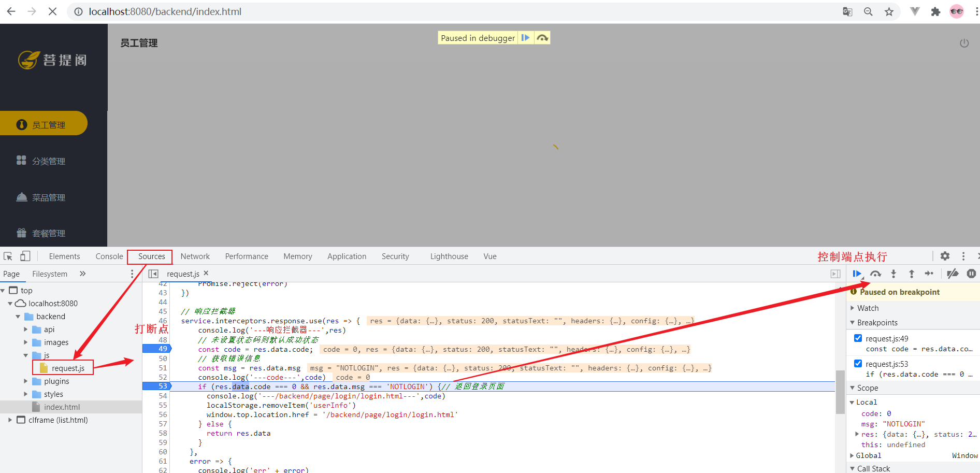Toggle pause on exceptions
980x473 pixels.
(x=971, y=274)
